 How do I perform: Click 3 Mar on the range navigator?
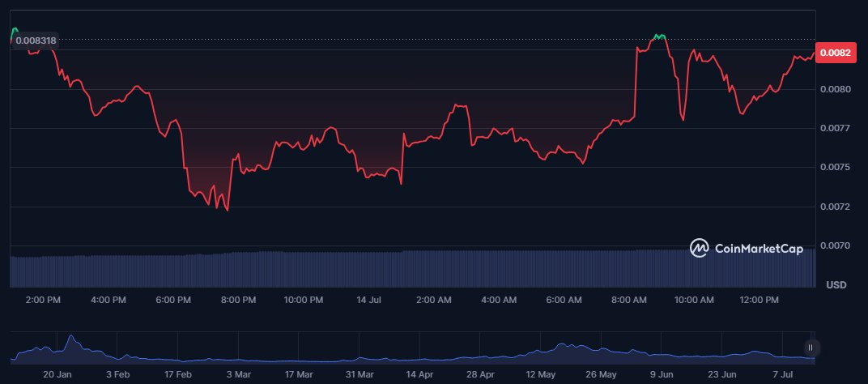[x=239, y=374]
